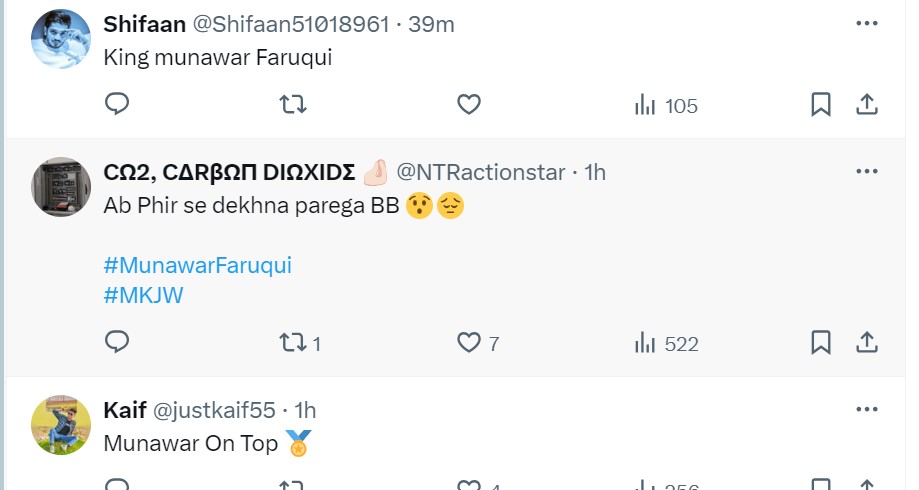This screenshot has height=490, width=919.
Task: Reply to Shifaan's tweet
Action: 117,104
